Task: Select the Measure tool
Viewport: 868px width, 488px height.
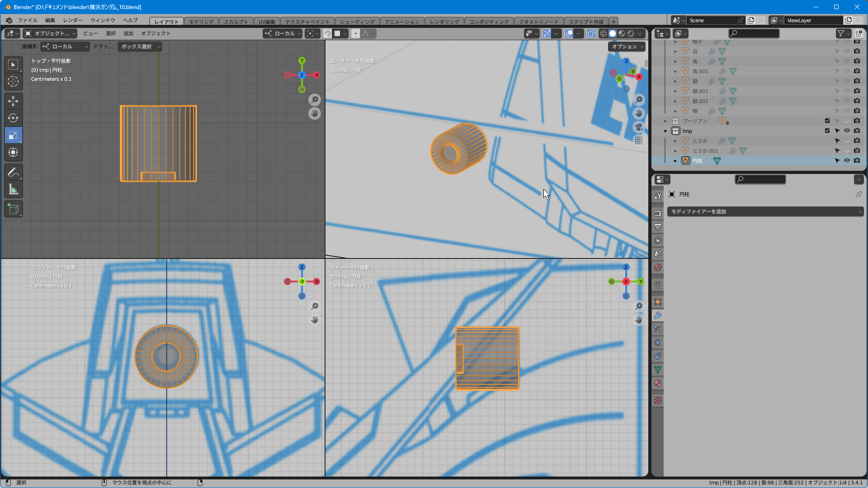Action: [x=13, y=190]
